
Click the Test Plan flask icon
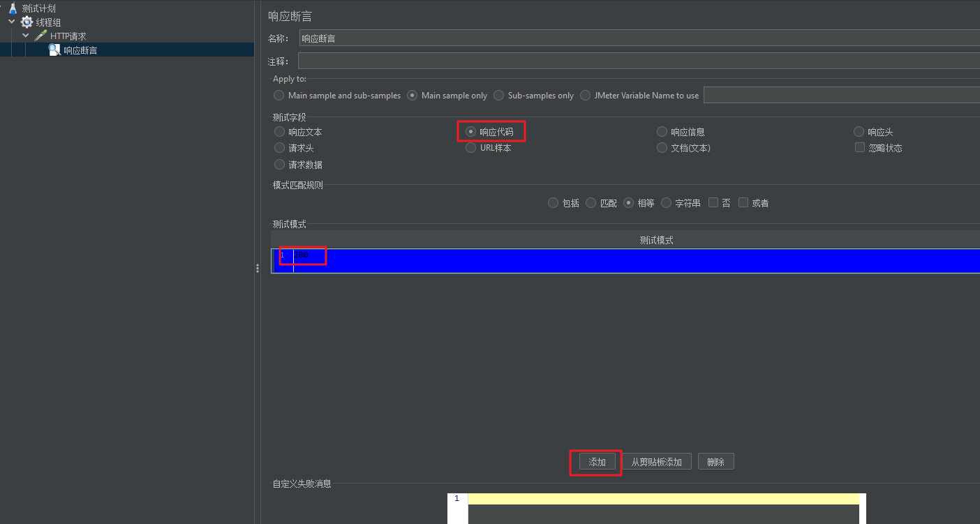[x=13, y=8]
